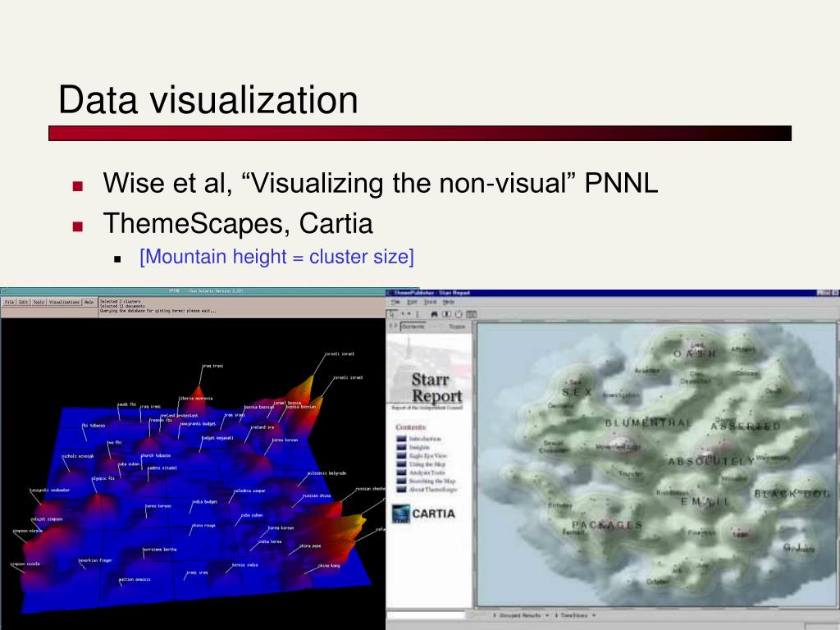The image size is (840, 630).
Task: Open Edit menu in SPIRE window
Action: point(24,302)
